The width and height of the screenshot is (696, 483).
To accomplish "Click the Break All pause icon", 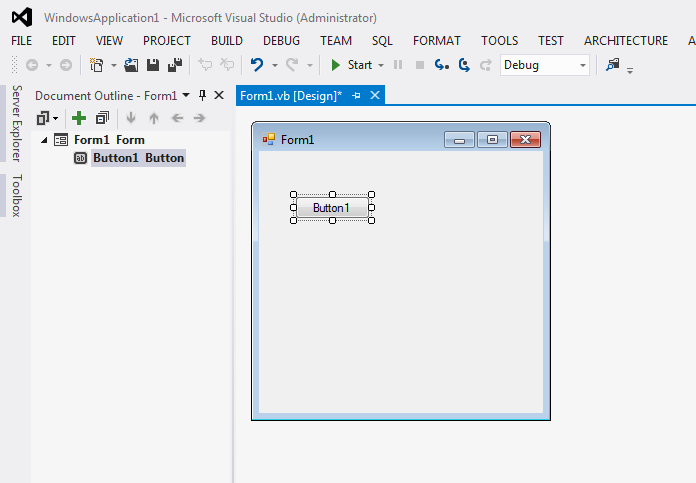I will (x=398, y=65).
